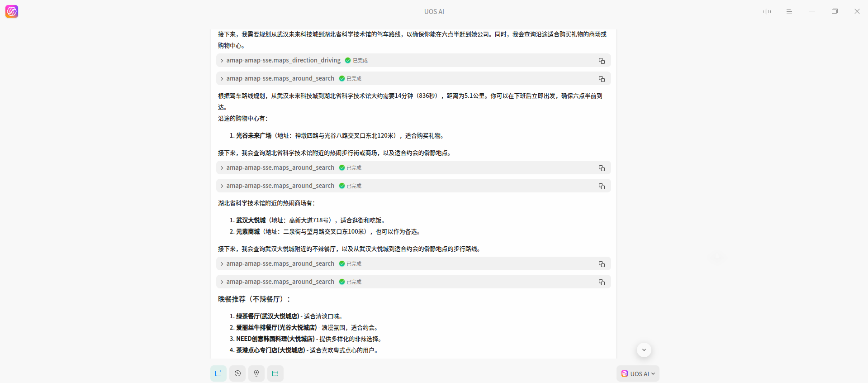
Task: Copy the maps_around_search result right under the 不辣餐厅 query sentence
Action: click(x=602, y=264)
